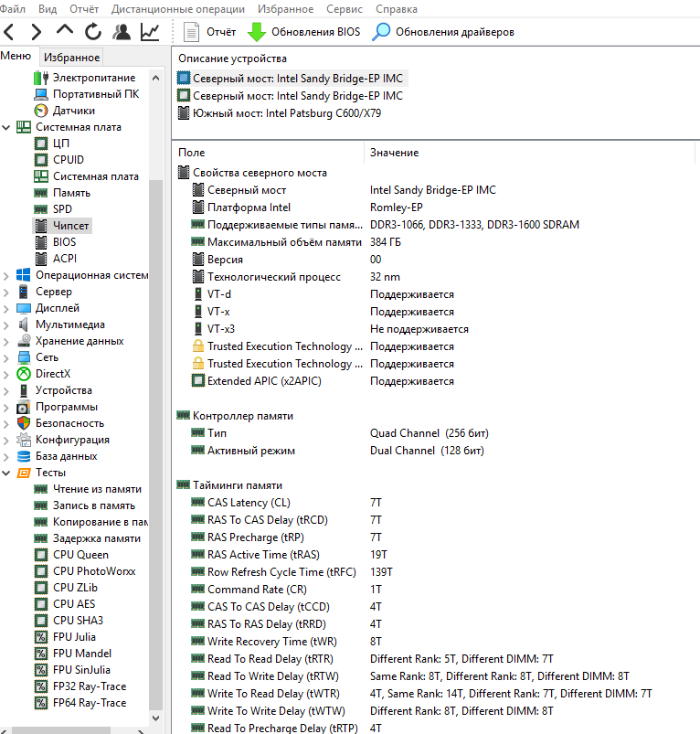Open the CPUID item icon
This screenshot has width=700, height=734.
click(x=41, y=160)
